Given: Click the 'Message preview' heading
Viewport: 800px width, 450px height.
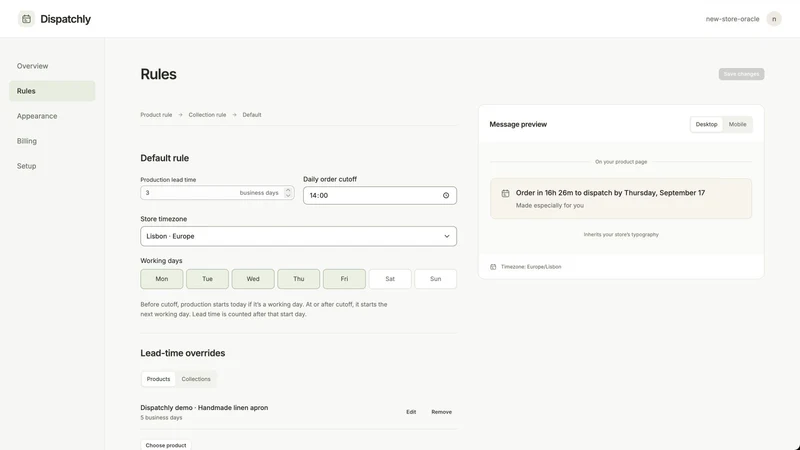Looking at the screenshot, I should click(518, 124).
